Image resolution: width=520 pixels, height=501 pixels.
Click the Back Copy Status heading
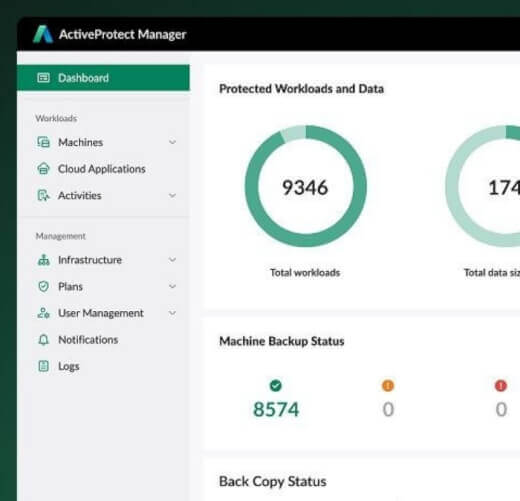point(273,481)
